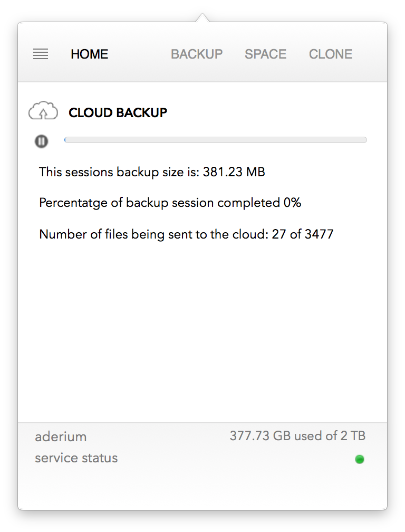Click the popover arrow pointer at top

tap(202, 18)
